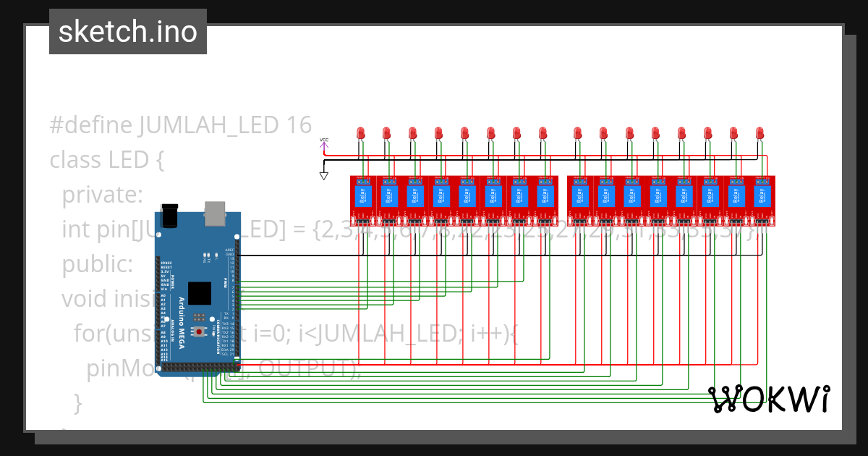Select the leftmost relay module
868x456 pixels.
coord(362,195)
